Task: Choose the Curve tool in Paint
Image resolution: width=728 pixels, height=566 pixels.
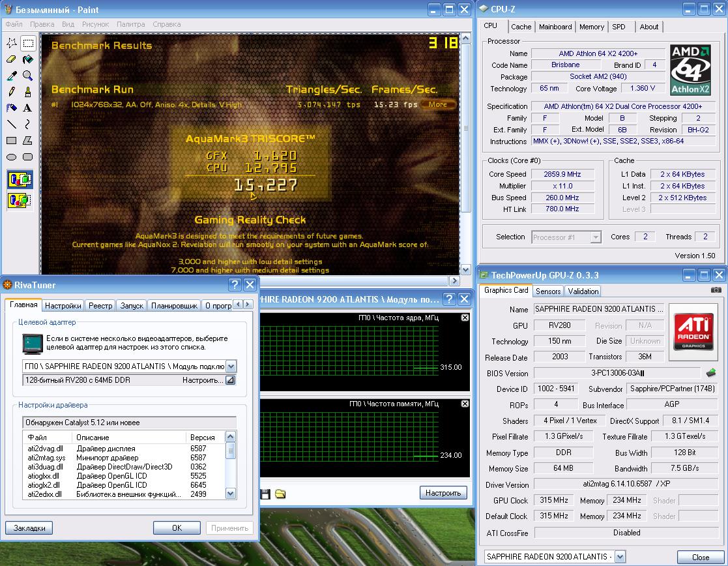Action: coord(28,124)
